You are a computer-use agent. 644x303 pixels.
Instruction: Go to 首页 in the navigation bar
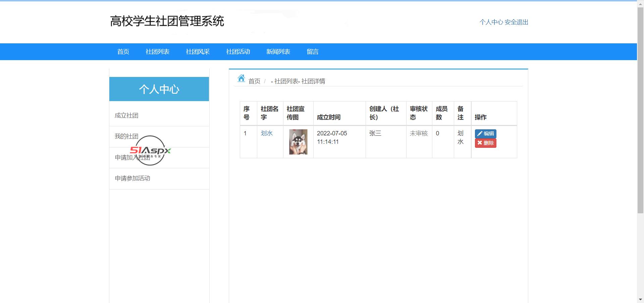tap(123, 52)
